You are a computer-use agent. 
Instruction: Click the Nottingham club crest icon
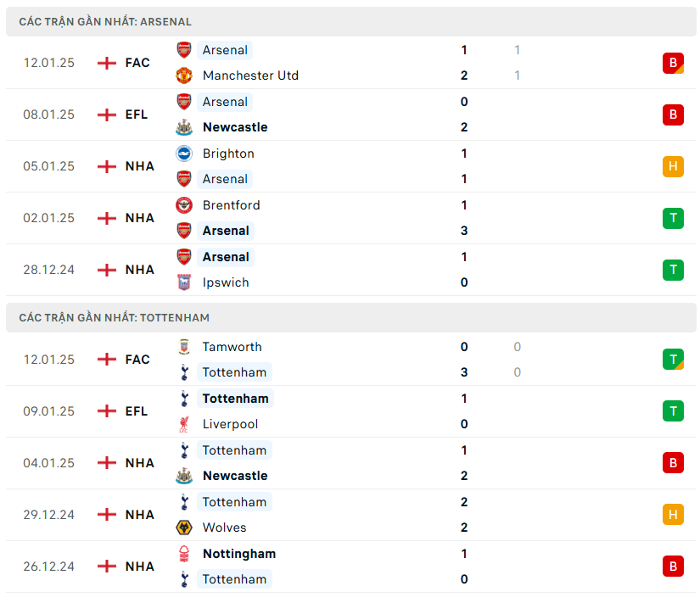184,554
